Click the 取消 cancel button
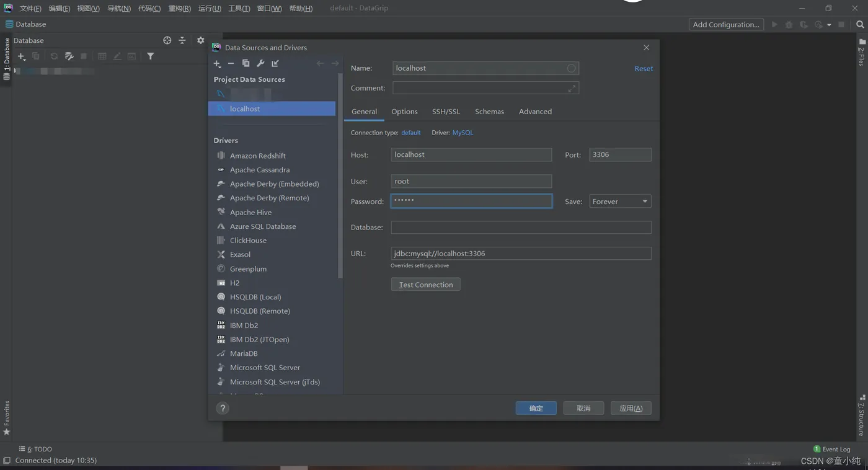Image resolution: width=868 pixels, height=470 pixels. (583, 408)
